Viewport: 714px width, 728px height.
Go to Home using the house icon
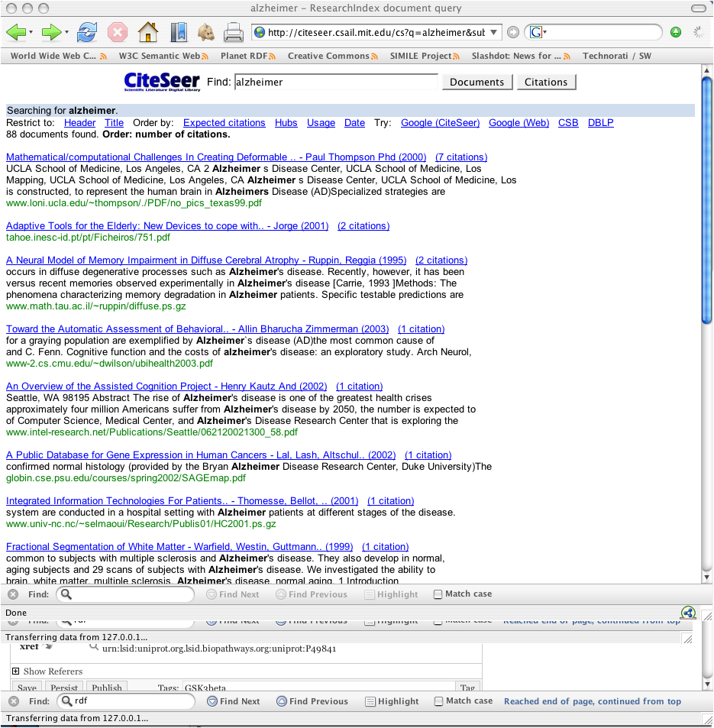(147, 32)
